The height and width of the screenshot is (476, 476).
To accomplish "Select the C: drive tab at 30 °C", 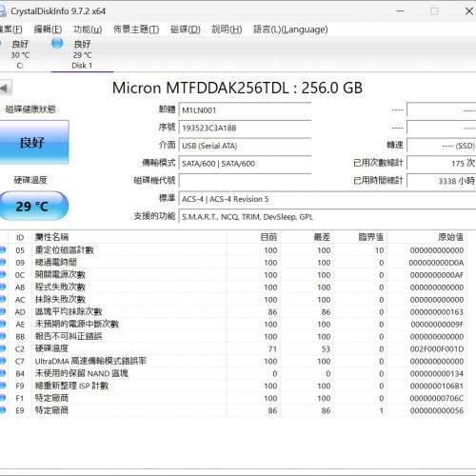I will click(x=20, y=54).
